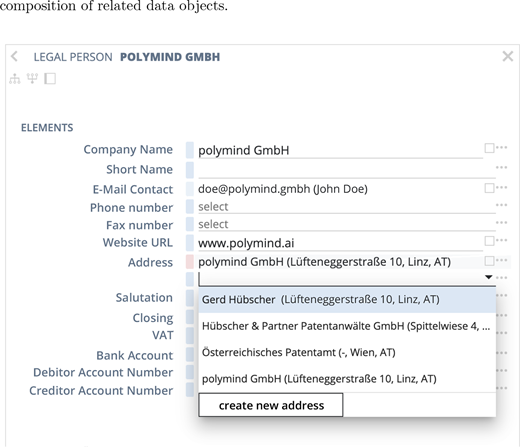Close the Legal Person panel
This screenshot has height=447, width=520.
coord(508,56)
